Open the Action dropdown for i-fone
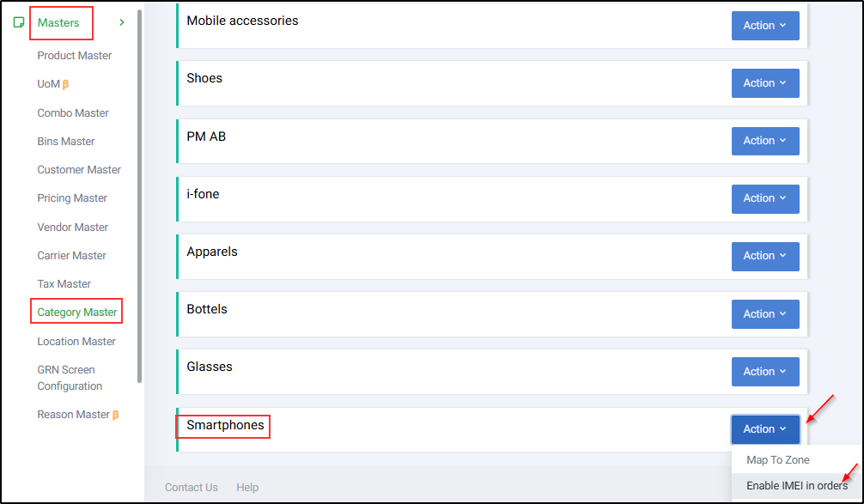This screenshot has height=504, width=864. [765, 198]
